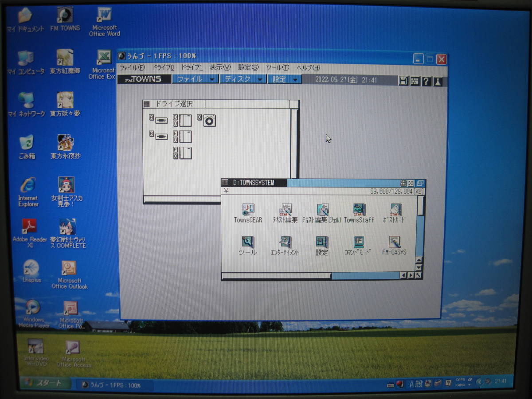Screen dimensions: 532x399
Task: Open the ドライブ0 menu
Action: tap(163, 68)
